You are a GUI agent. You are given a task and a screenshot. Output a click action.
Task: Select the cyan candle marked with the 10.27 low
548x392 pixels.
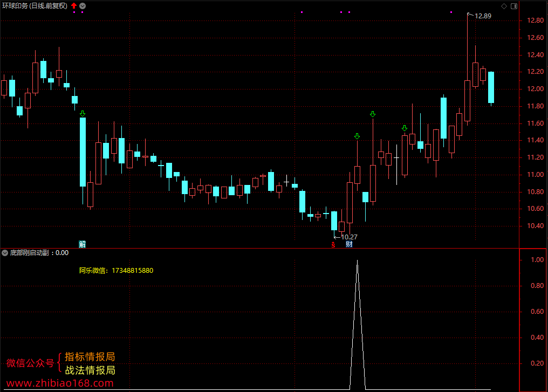coord(334,221)
